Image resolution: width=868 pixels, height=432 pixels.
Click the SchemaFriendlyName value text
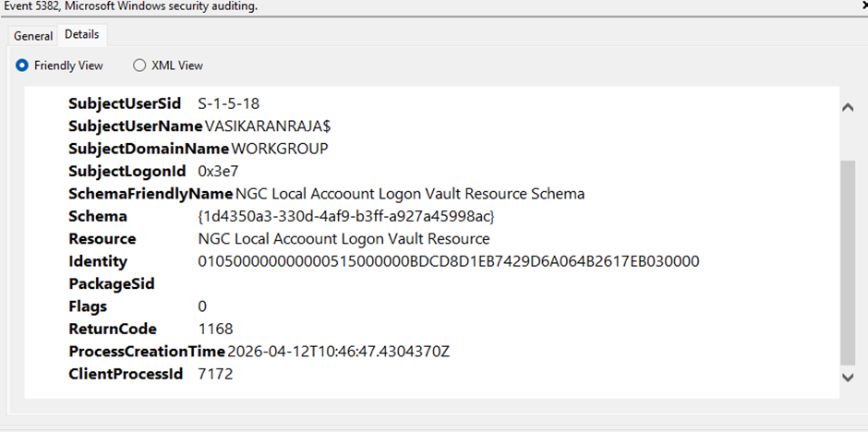click(x=410, y=194)
